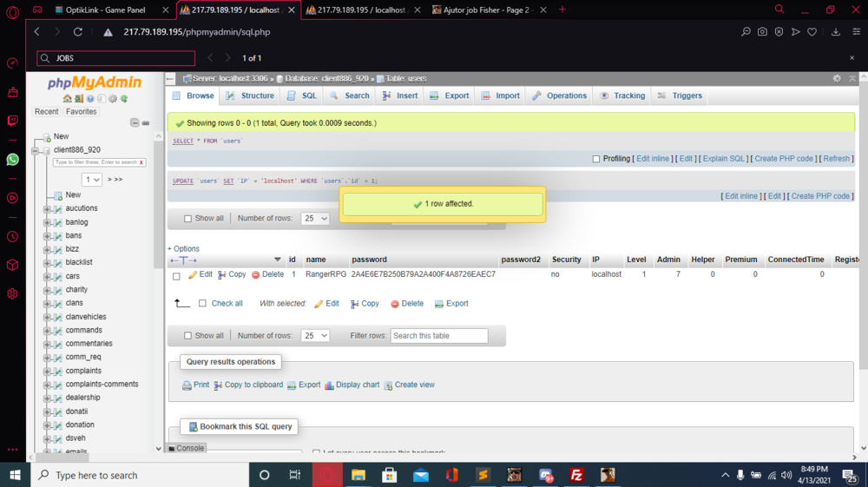This screenshot has width=868, height=487.
Task: Open the Recent tables button
Action: [47, 112]
